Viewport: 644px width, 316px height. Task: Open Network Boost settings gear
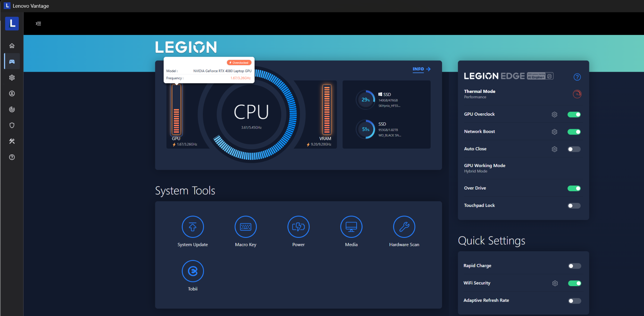pos(554,132)
